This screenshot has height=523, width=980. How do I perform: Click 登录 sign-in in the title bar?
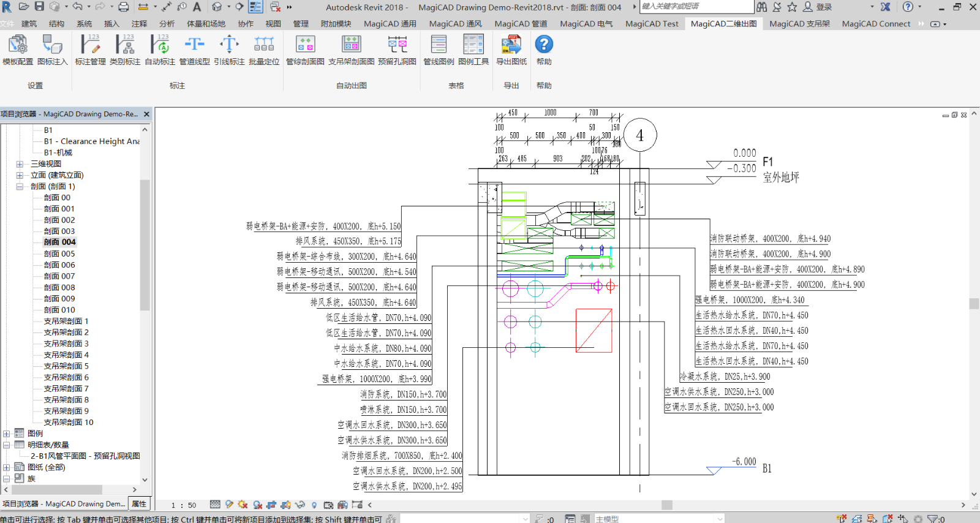[824, 7]
